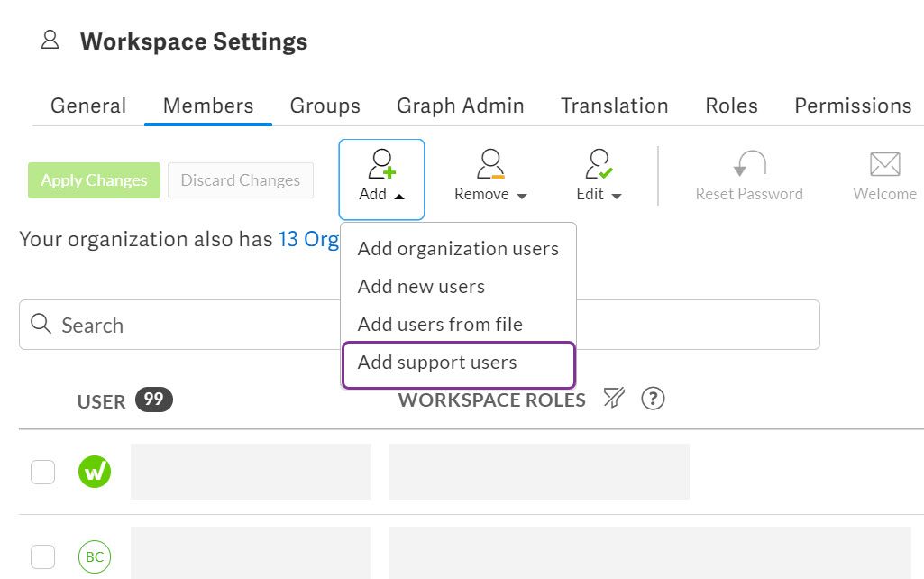Click the Apply Changes button

94,179
